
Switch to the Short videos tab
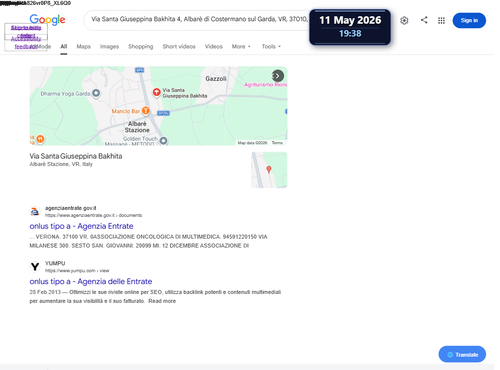point(179,47)
